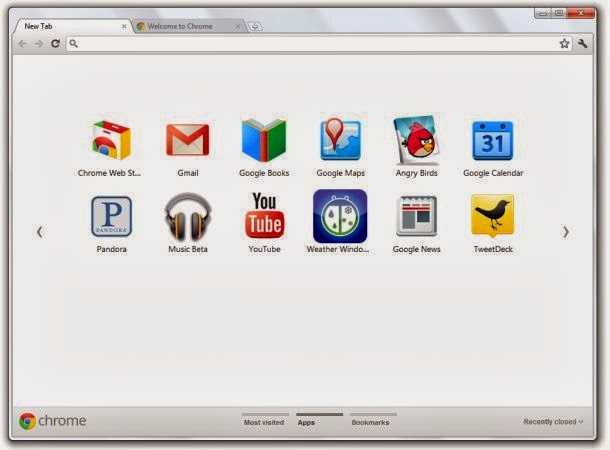Close the Chrome window

(x=581, y=13)
